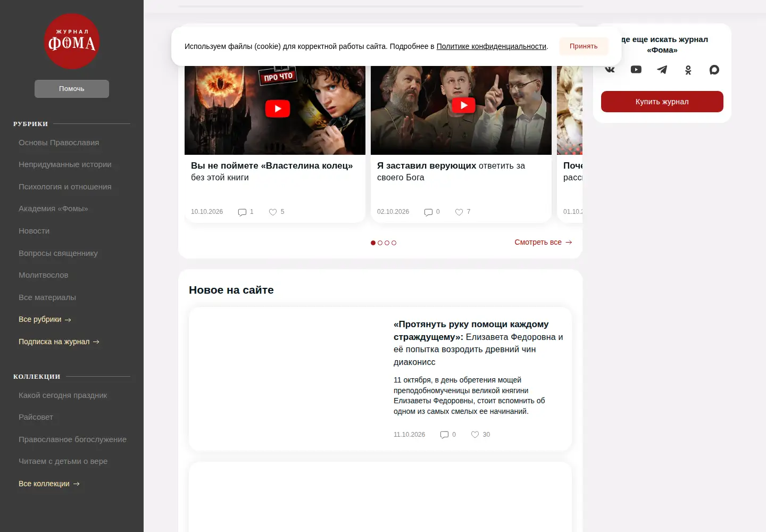Viewport: 766px width, 532px height.
Task: Open Все материалы section
Action: [x=47, y=297]
